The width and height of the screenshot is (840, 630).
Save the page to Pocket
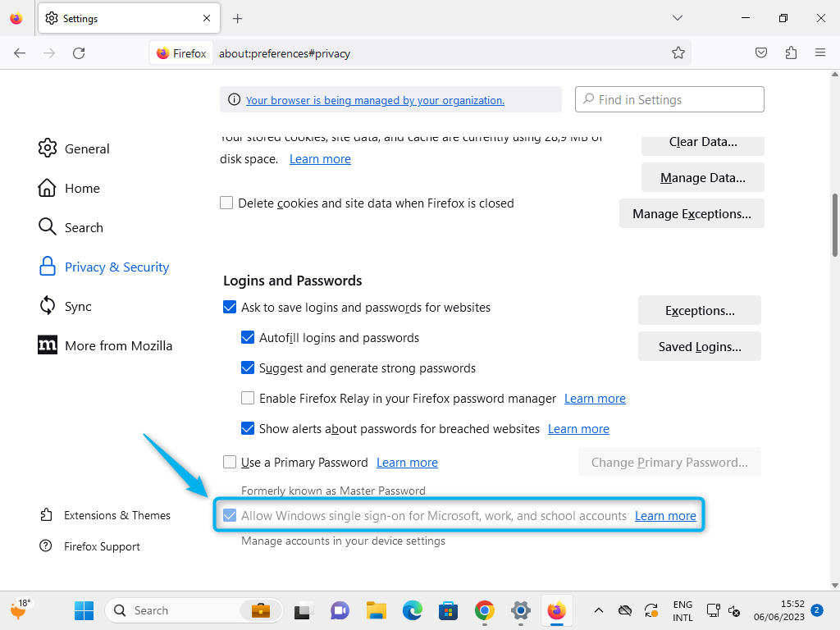(760, 52)
